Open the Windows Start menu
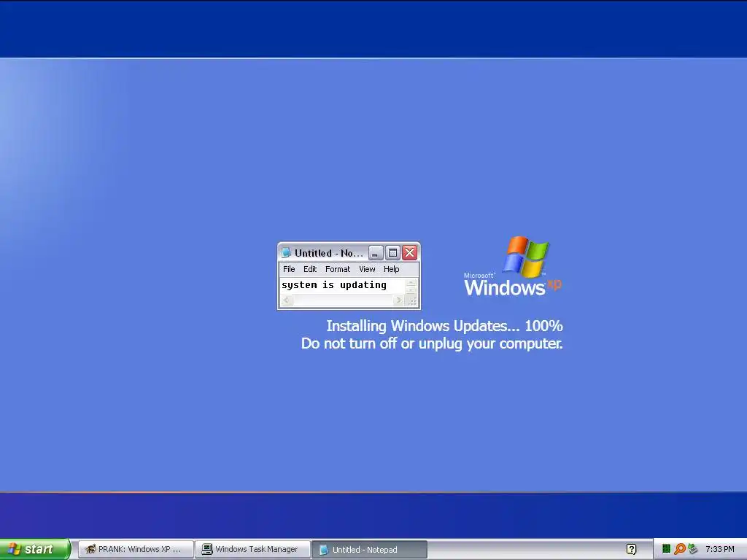Image resolution: width=747 pixels, height=560 pixels. (x=35, y=549)
